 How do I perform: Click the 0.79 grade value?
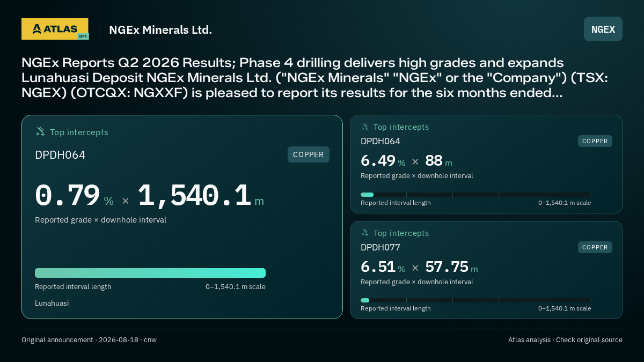pyautogui.click(x=68, y=196)
